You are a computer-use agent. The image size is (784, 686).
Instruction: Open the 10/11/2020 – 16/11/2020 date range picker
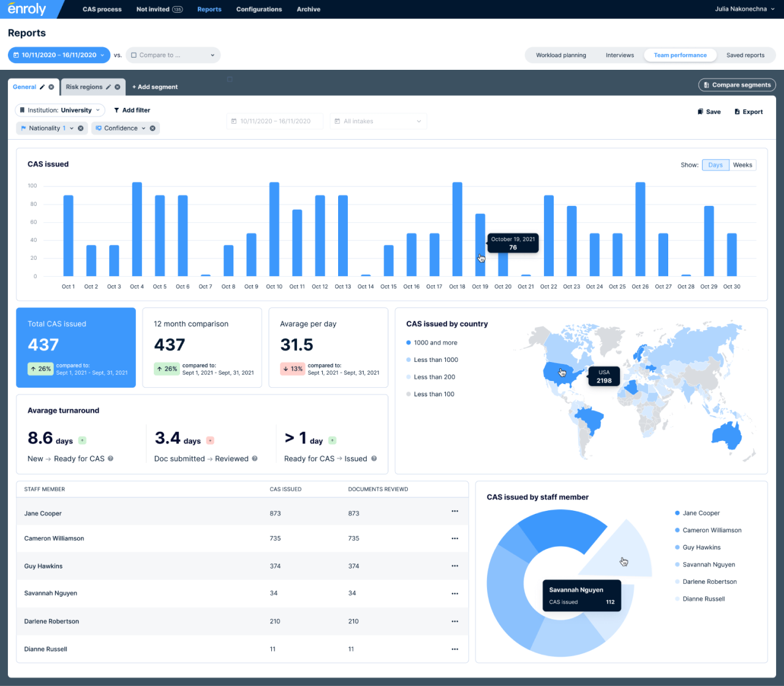pos(59,55)
